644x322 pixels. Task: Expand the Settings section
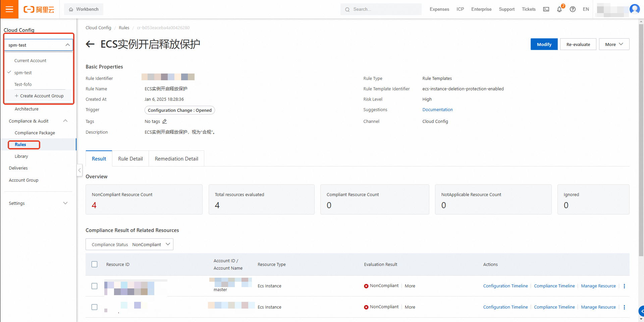(65, 203)
